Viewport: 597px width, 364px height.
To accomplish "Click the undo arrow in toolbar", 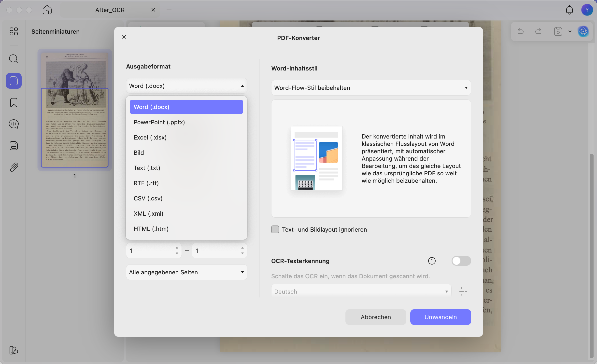I will tap(521, 31).
